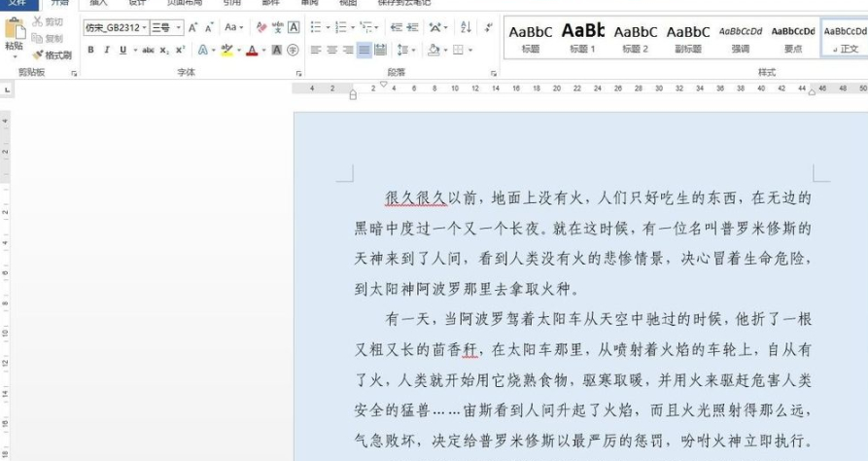Apply character border (boxed A) icon
This screenshot has width=868, height=461.
[x=294, y=27]
